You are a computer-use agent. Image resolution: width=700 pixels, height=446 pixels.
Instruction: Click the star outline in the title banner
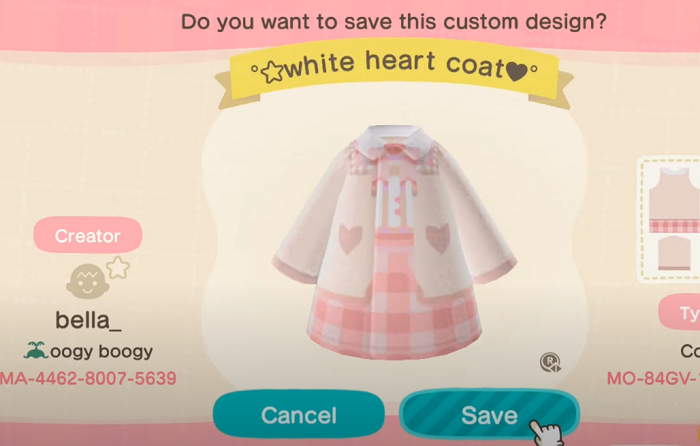tap(272, 72)
